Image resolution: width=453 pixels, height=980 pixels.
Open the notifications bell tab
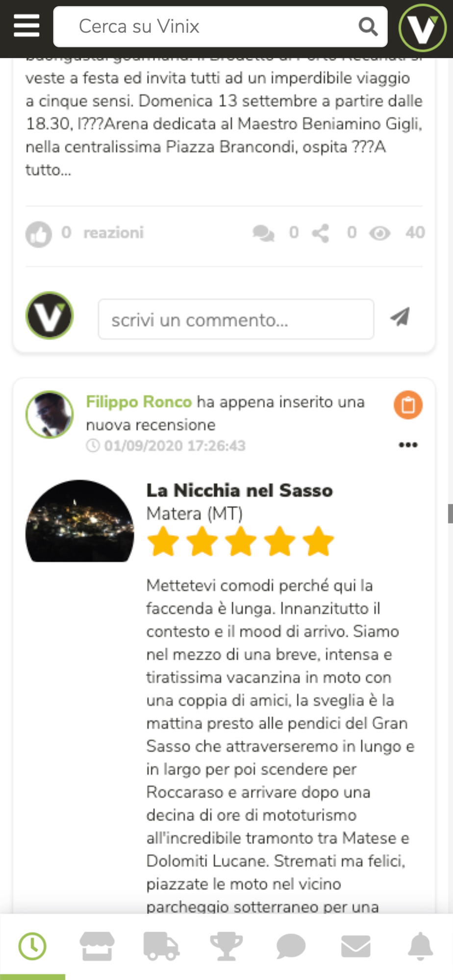[420, 946]
